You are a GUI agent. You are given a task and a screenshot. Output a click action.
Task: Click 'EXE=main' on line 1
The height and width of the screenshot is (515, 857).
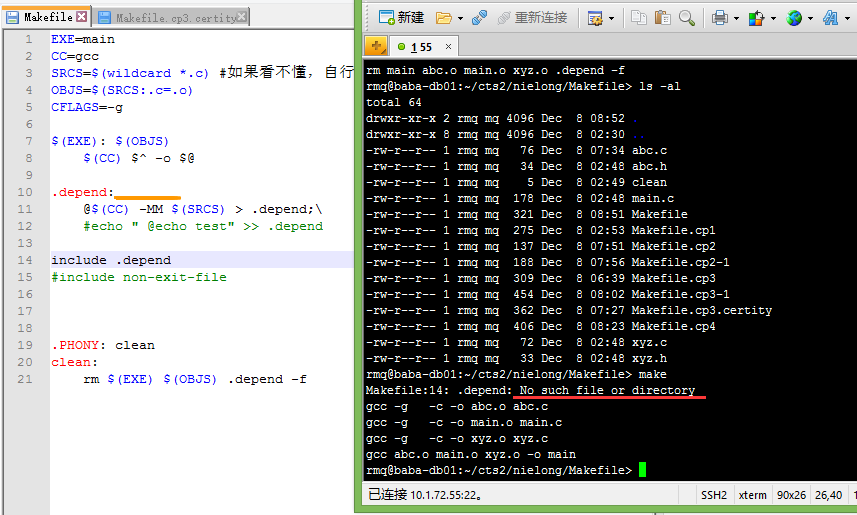pos(83,39)
